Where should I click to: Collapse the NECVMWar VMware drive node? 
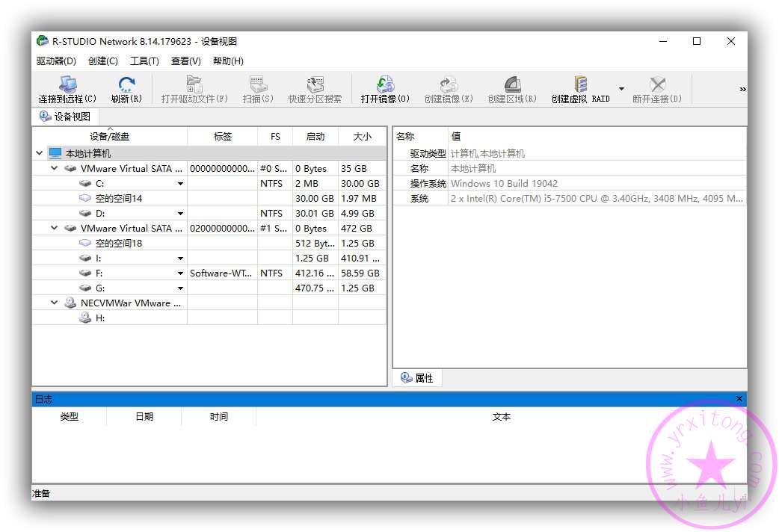54,303
